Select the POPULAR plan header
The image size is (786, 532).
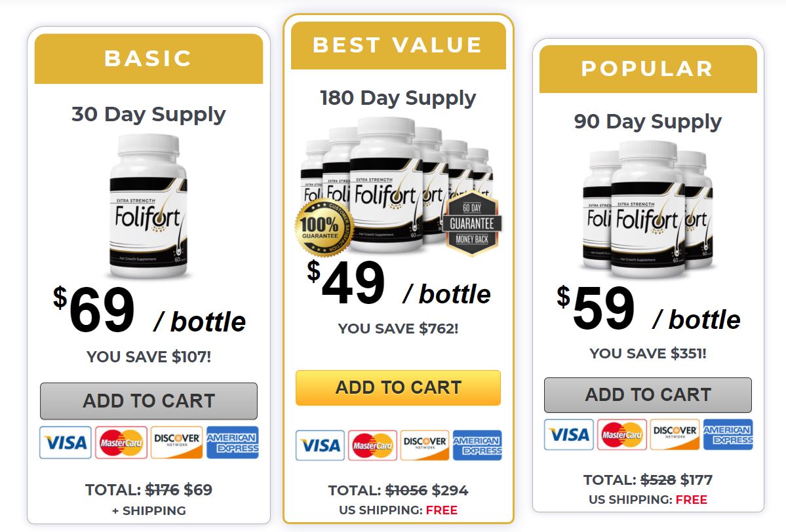tap(648, 69)
